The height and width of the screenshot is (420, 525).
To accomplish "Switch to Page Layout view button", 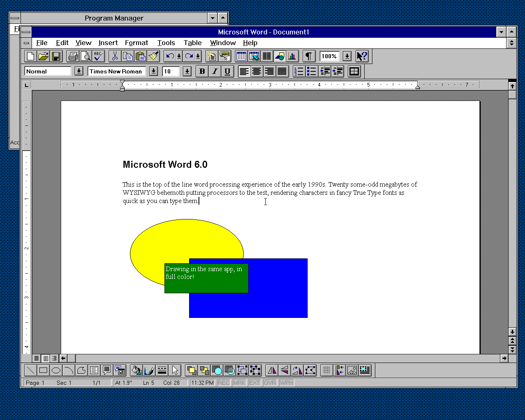I will [x=46, y=358].
